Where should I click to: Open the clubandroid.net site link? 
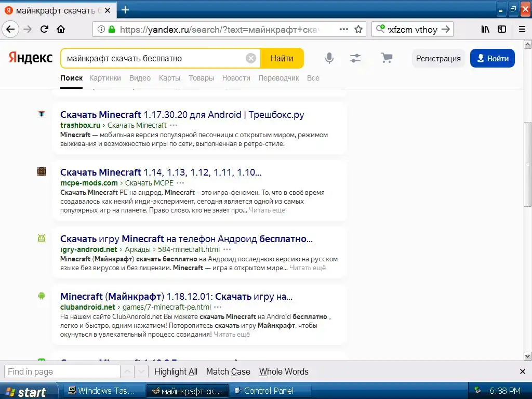(x=87, y=307)
